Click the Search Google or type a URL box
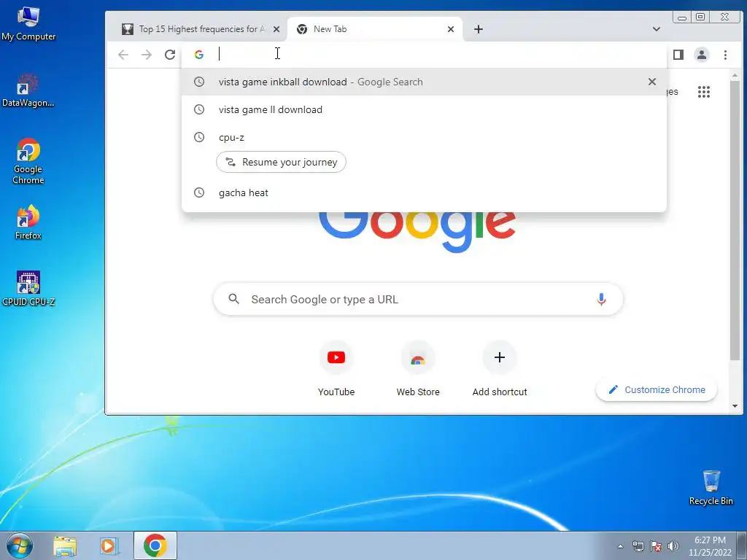 click(418, 300)
